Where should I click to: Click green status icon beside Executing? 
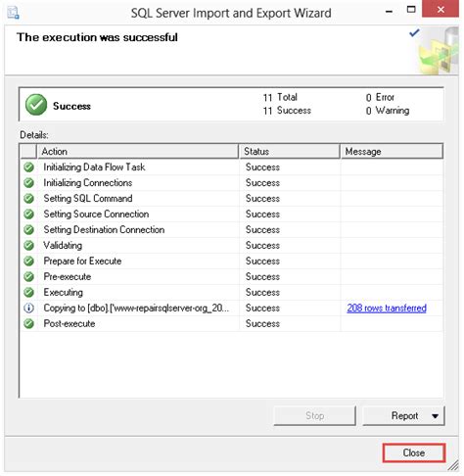[x=28, y=292]
